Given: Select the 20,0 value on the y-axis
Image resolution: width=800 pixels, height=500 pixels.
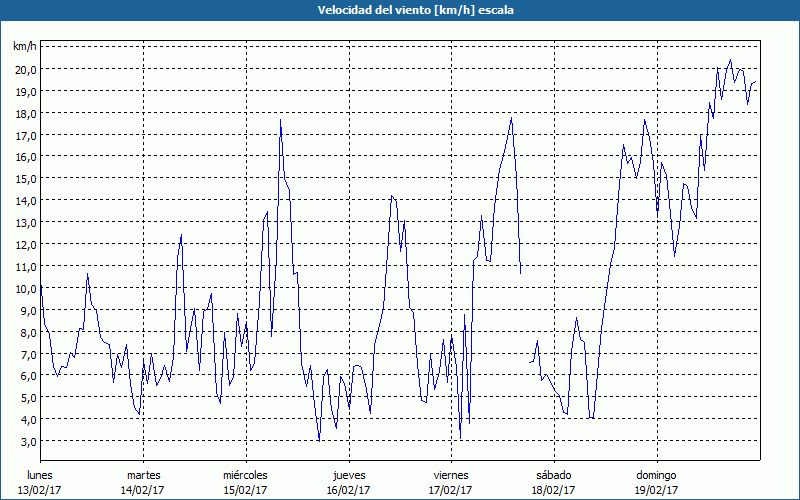Looking at the screenshot, I should pyautogui.click(x=24, y=69).
